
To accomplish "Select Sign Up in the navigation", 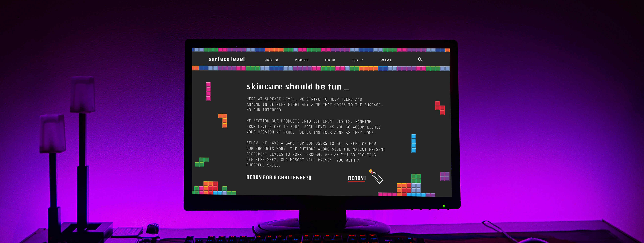I will [x=357, y=60].
